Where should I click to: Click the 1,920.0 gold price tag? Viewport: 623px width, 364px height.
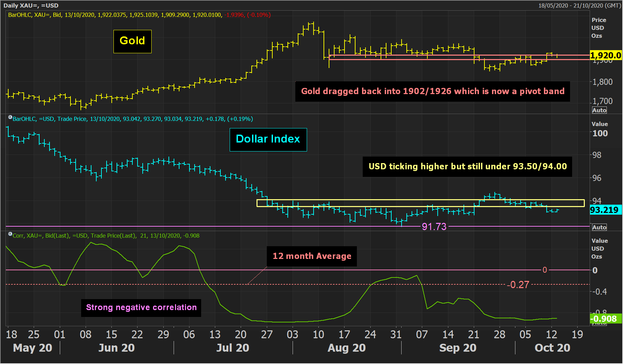(606, 55)
